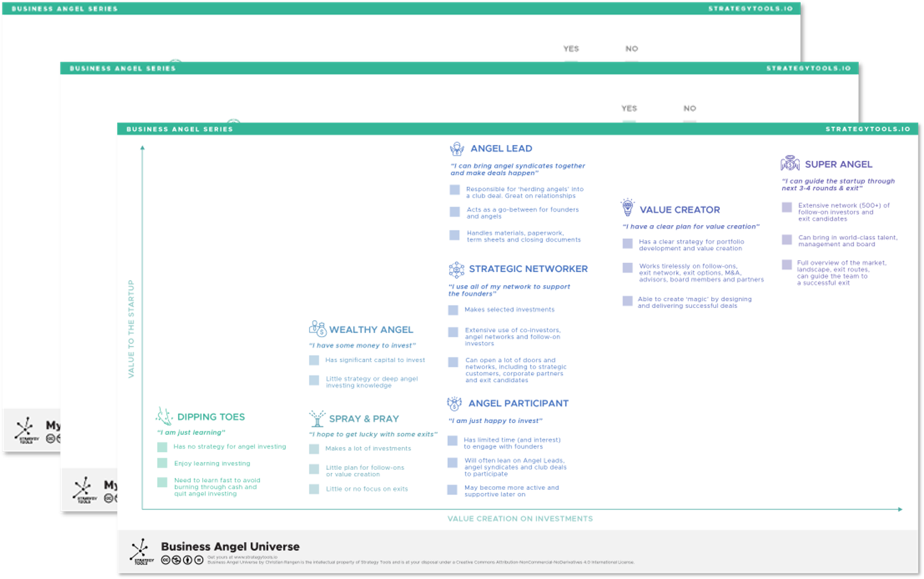Click the Spray & Pray sprinkler icon
Image resolution: width=924 pixels, height=579 pixels.
(317, 418)
